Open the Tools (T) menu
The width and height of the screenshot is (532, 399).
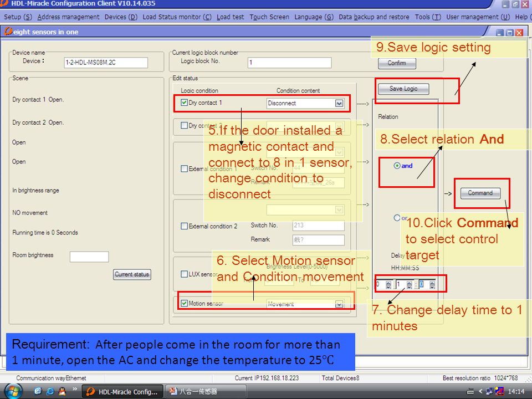tap(428, 17)
